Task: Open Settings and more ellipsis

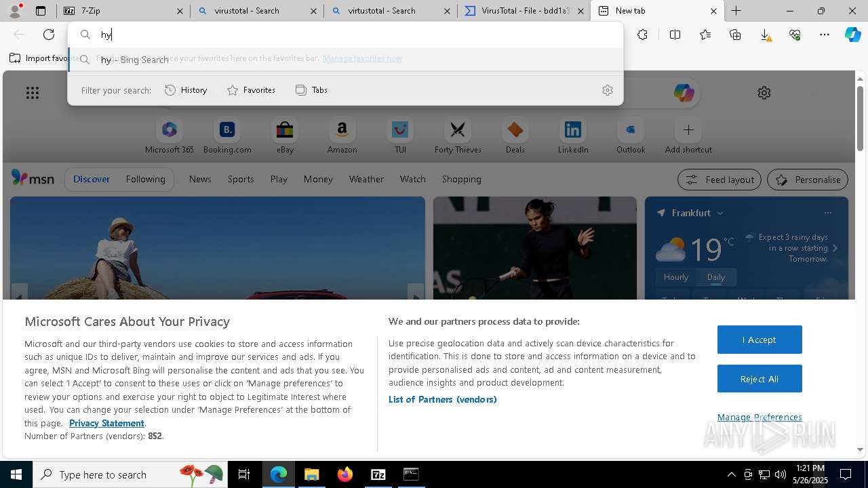Action: click(x=825, y=35)
